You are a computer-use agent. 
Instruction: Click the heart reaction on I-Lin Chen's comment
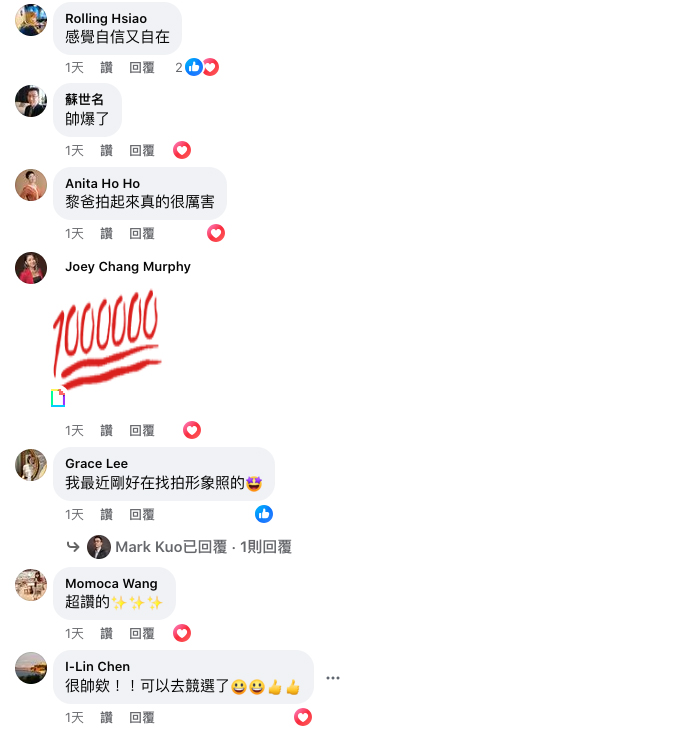point(303,717)
